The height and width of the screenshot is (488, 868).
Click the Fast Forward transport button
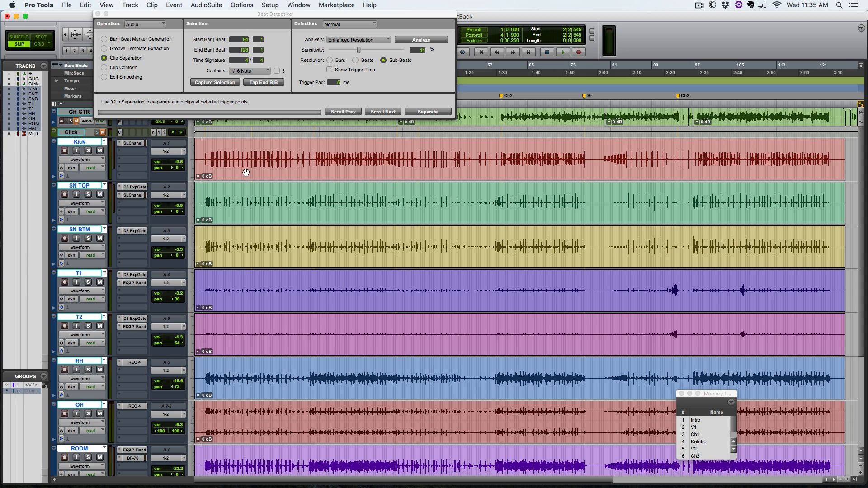coord(513,52)
